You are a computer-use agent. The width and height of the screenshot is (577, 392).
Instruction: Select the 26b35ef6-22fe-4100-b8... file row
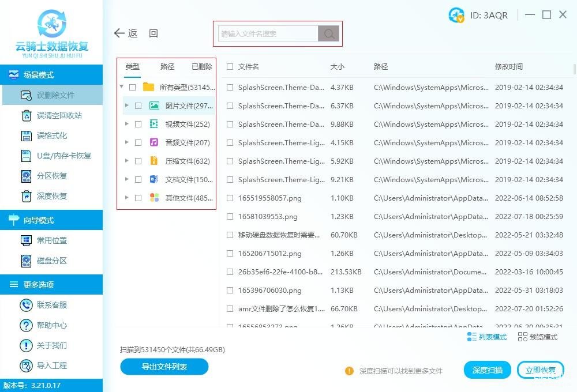click(x=397, y=272)
